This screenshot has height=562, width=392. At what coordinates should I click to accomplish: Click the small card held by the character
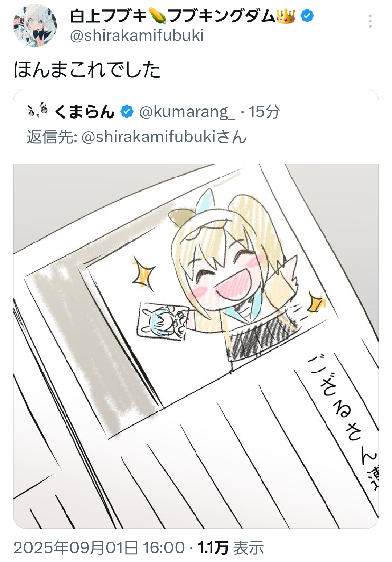tap(163, 321)
